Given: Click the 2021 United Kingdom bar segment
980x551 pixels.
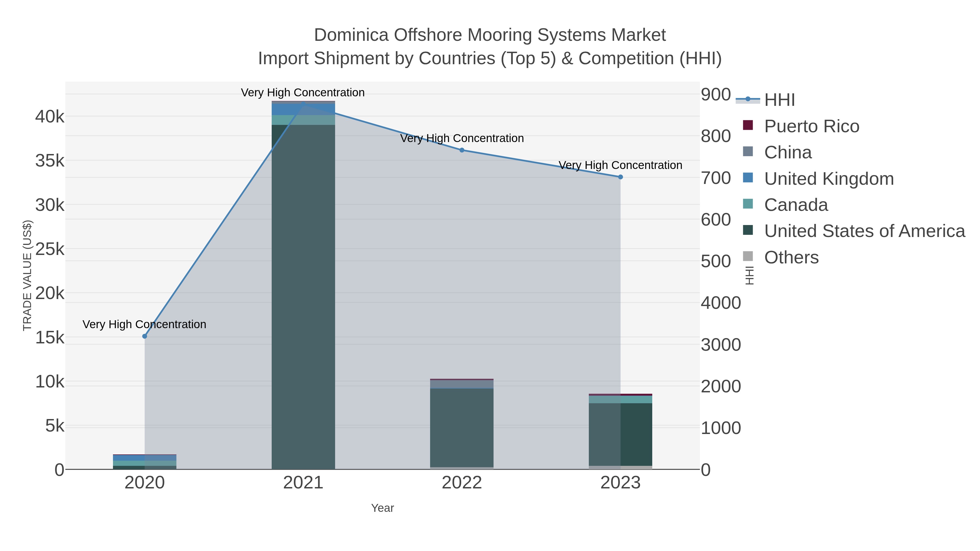Looking at the screenshot, I should 303,109.
